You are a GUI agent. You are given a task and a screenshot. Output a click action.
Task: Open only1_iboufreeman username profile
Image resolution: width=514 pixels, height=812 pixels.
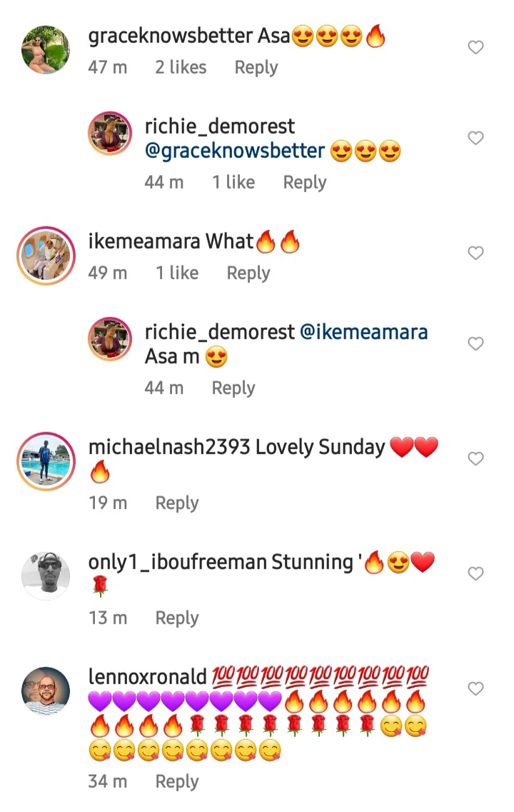178,562
